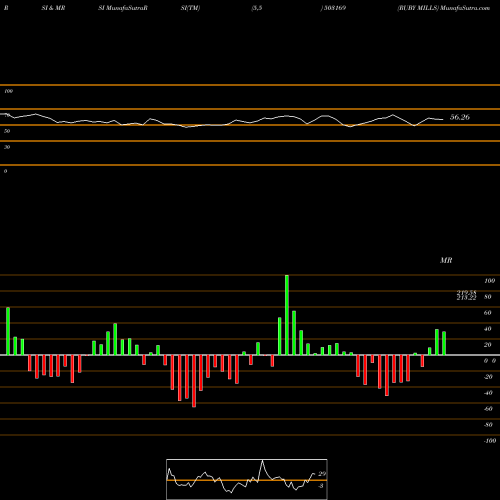Image resolution: width=500 pixels, height=500 pixels.
Task: Click the RSI axis label 0
Action: point(5,171)
